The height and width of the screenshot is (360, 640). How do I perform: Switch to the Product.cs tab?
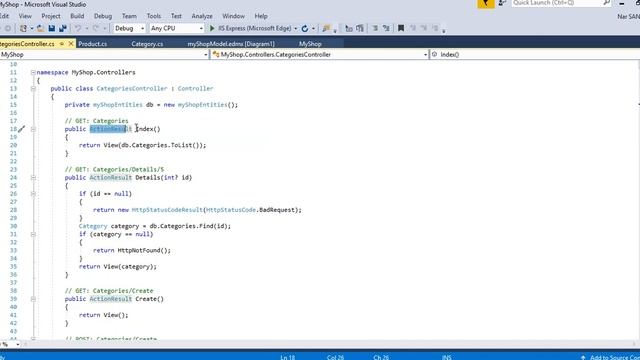coord(93,44)
